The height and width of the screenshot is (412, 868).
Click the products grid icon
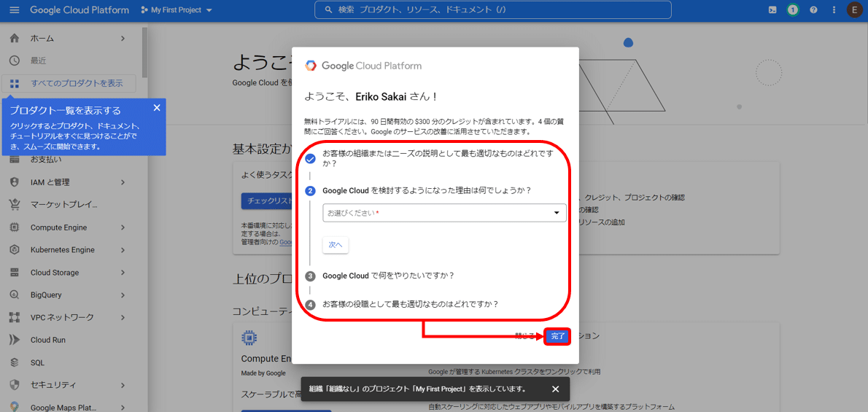click(15, 84)
